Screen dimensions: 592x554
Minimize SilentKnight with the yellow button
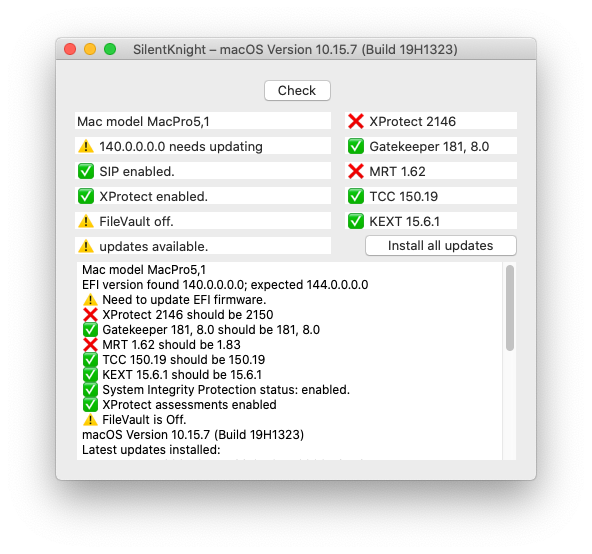[90, 49]
